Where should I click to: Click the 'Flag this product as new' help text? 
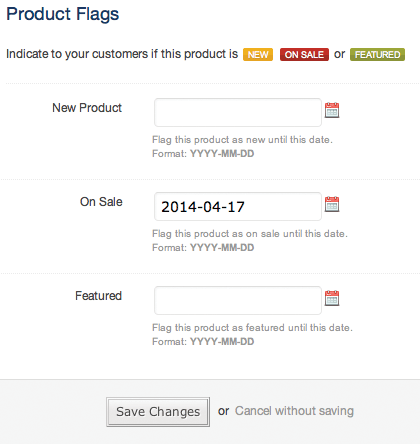coord(242,140)
